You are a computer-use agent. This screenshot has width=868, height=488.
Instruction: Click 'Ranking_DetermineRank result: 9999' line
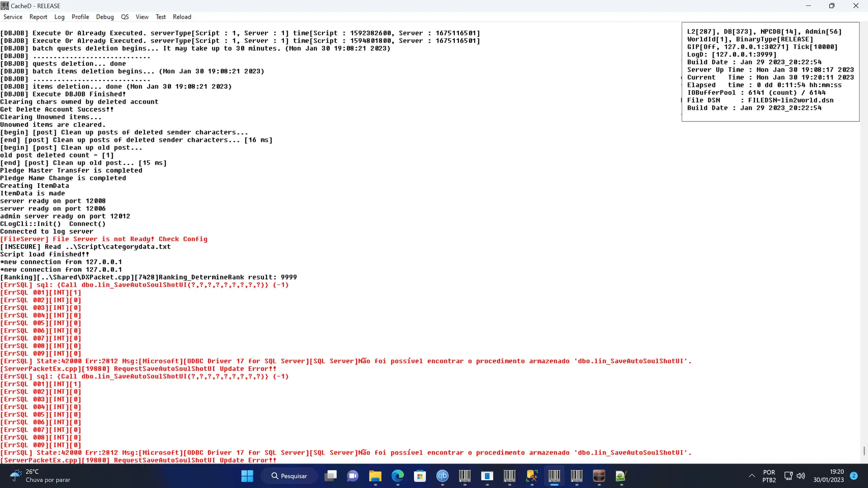(x=149, y=277)
